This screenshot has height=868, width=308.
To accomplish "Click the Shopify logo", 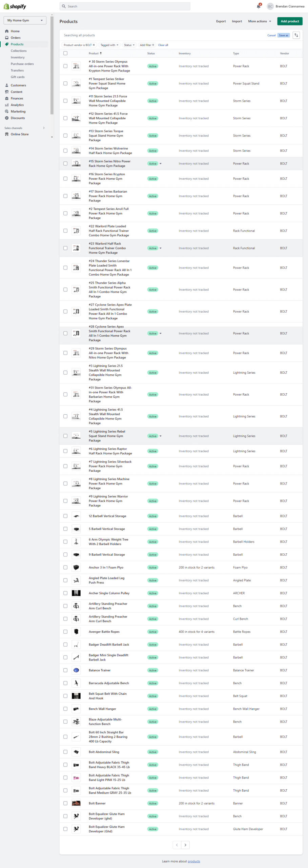I will pos(15,6).
